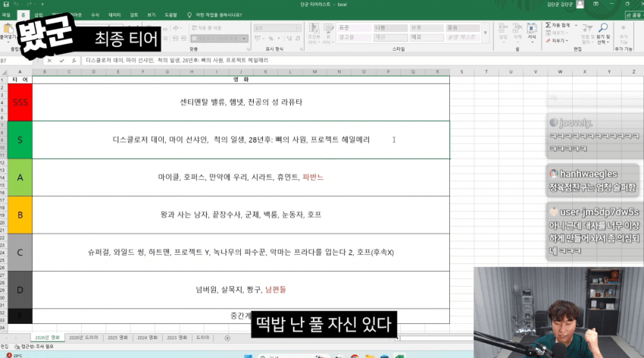The image size is (644, 358).
Task: Open the number format combo box
Action: (277, 28)
